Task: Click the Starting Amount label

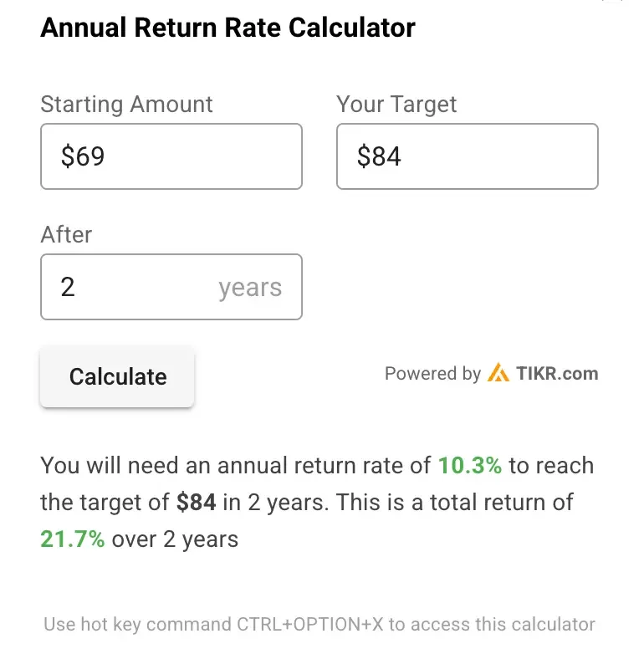Action: pyautogui.click(x=126, y=105)
